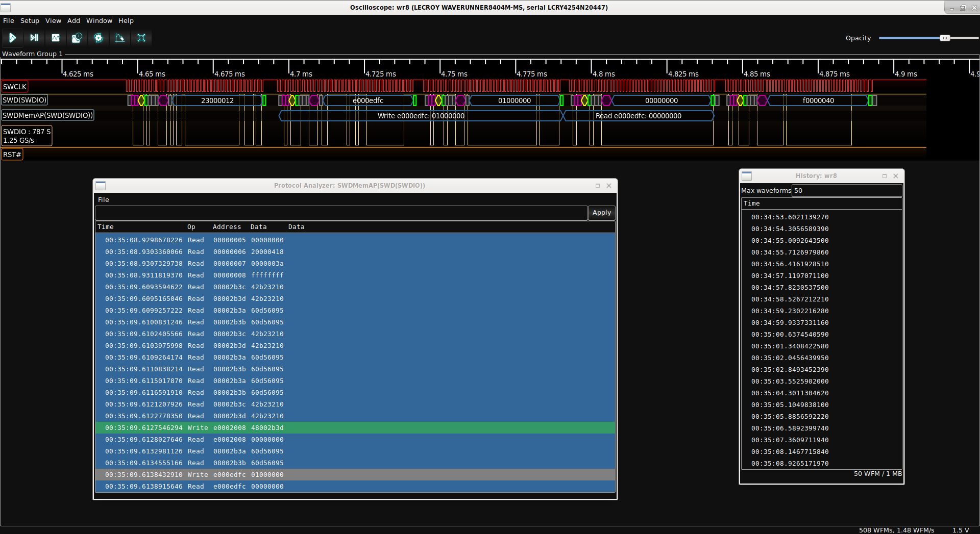Open the File menu in Protocol Analyzer

(x=104, y=200)
